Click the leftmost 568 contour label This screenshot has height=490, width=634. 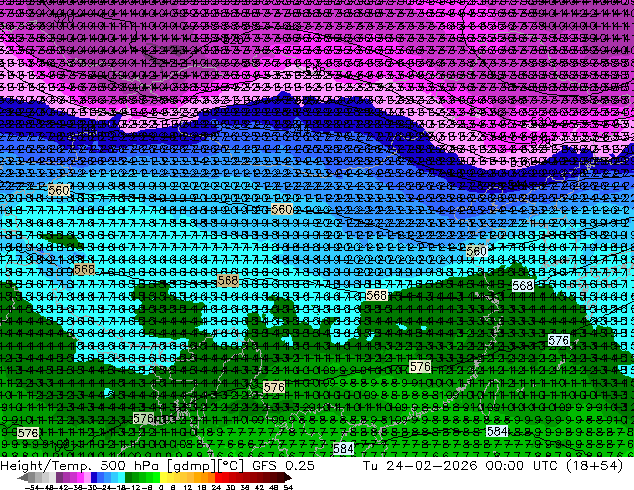(x=85, y=269)
